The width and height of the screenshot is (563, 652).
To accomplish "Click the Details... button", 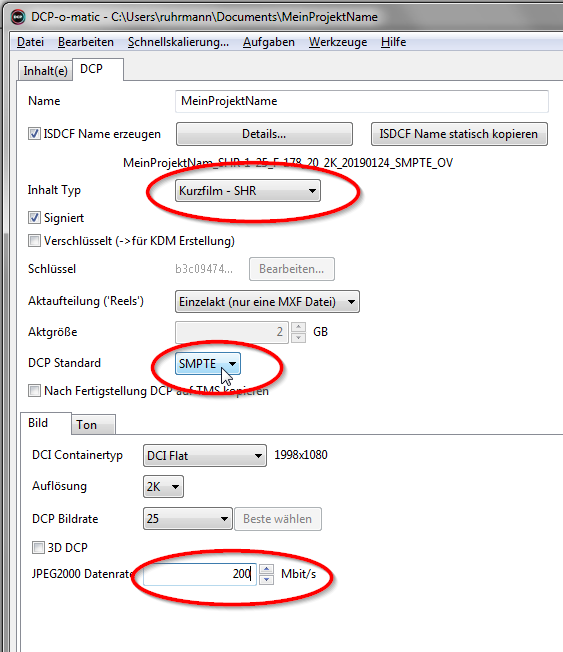I will pos(264,134).
